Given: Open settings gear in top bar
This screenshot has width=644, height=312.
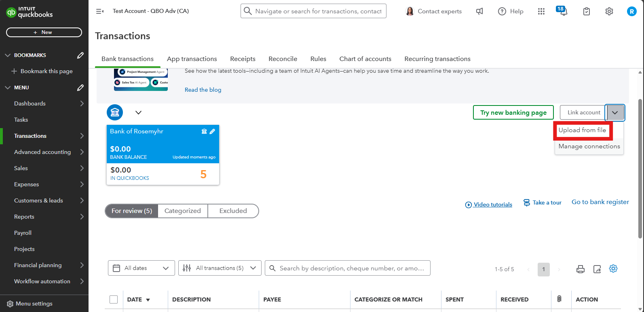Looking at the screenshot, I should [609, 11].
